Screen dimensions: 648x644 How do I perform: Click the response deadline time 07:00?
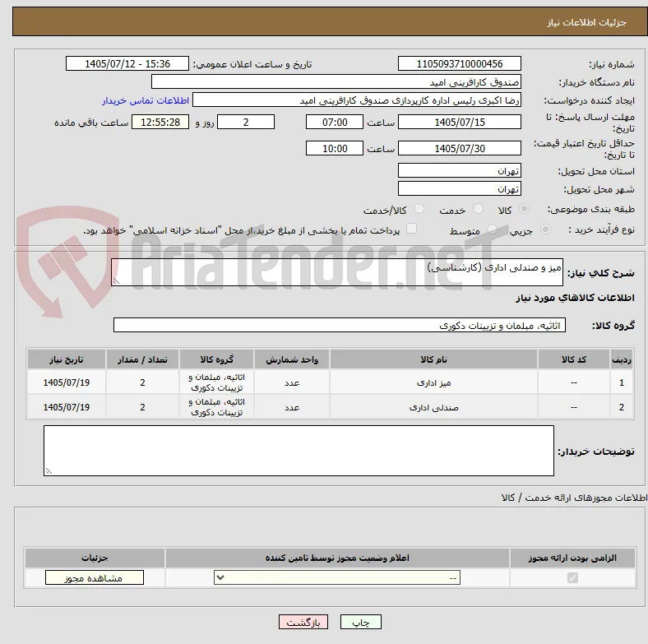pyautogui.click(x=335, y=122)
